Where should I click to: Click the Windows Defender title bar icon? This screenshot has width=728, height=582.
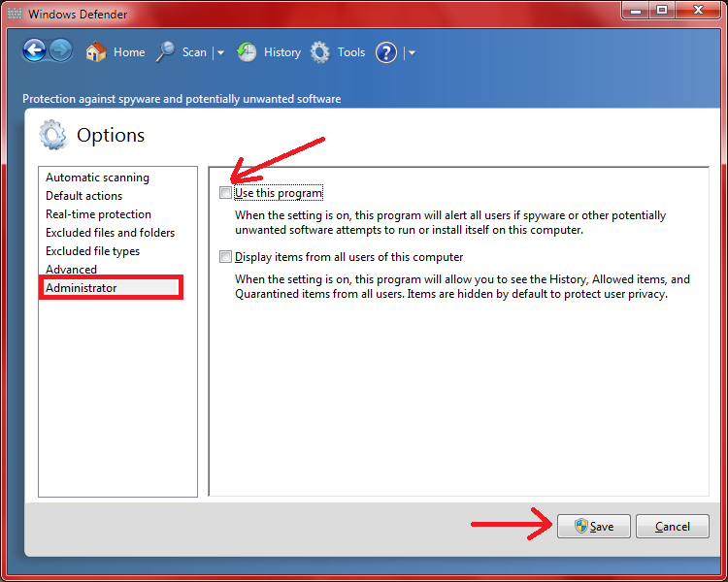click(15, 14)
